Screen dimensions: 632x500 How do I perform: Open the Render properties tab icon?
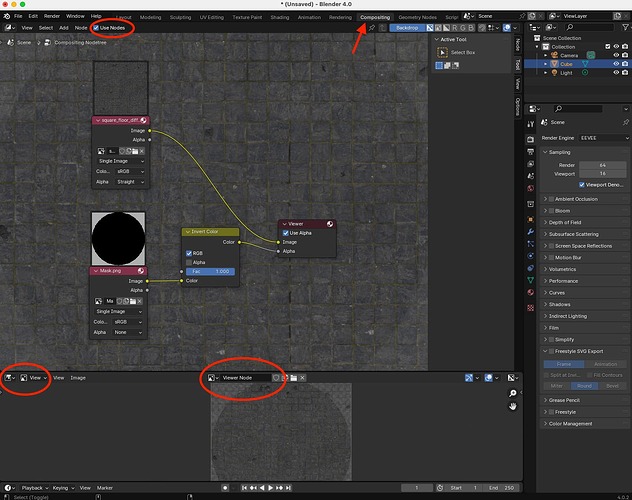[x=530, y=139]
